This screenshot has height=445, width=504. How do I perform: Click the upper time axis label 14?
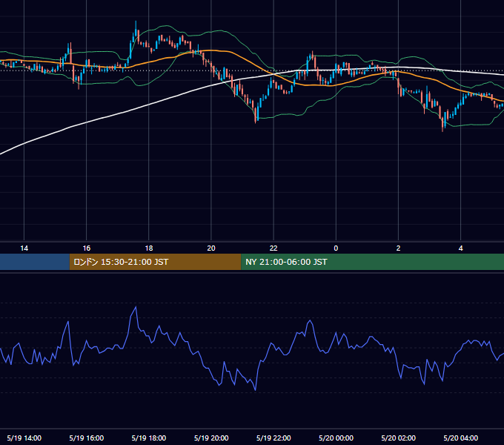tap(24, 248)
